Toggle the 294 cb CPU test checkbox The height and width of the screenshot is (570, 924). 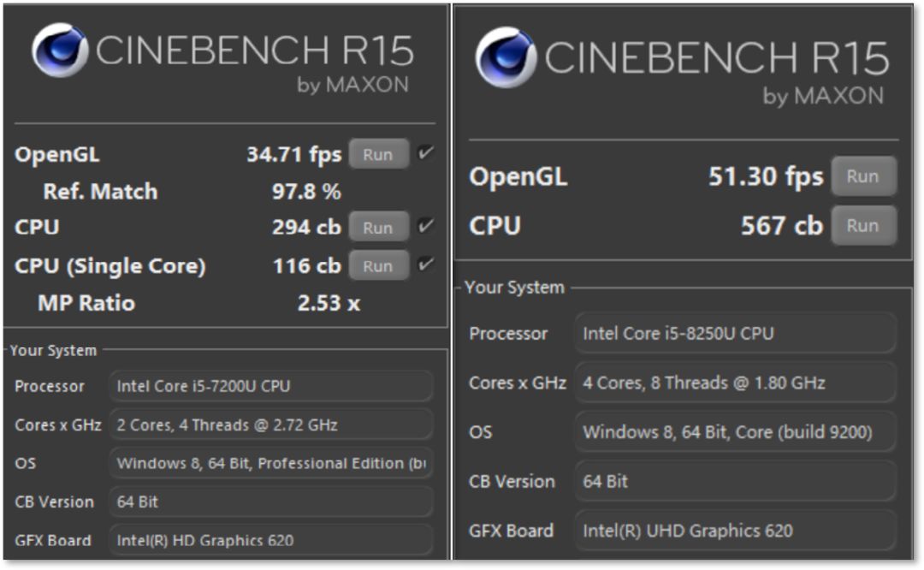tap(425, 227)
